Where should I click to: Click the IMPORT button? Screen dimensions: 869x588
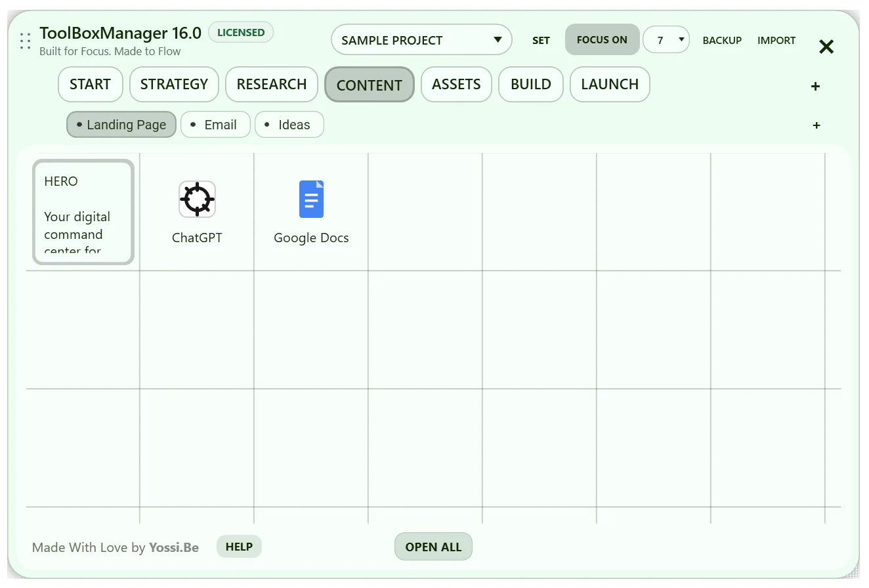coord(776,41)
